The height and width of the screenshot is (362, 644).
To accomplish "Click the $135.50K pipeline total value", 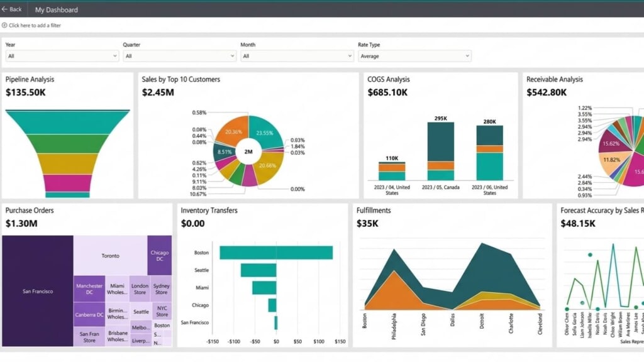I will point(25,92).
